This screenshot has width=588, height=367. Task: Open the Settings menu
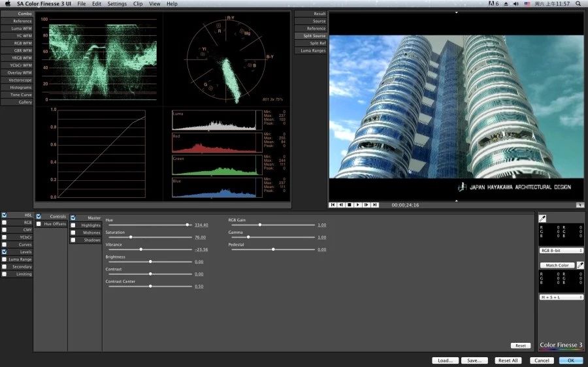click(x=117, y=4)
